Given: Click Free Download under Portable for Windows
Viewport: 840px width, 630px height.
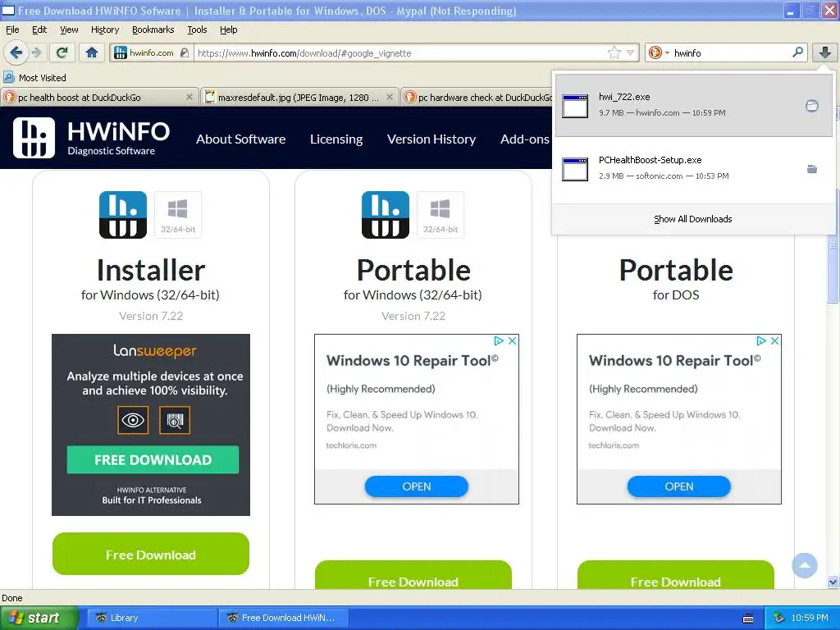Looking at the screenshot, I should (413, 575).
